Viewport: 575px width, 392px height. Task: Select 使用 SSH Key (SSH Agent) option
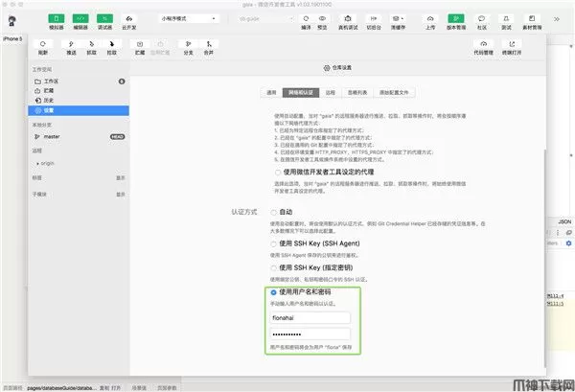point(273,243)
